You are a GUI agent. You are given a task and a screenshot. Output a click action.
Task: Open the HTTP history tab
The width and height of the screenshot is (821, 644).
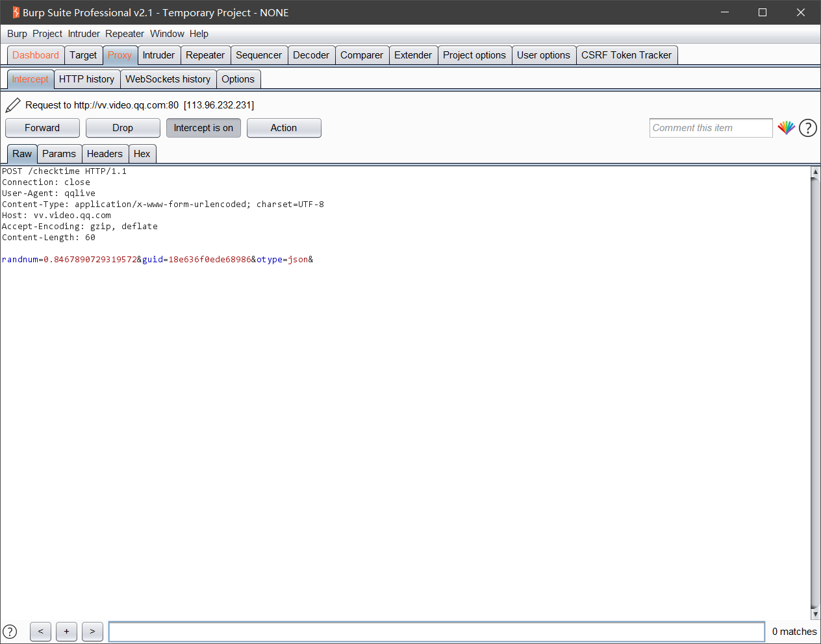86,79
